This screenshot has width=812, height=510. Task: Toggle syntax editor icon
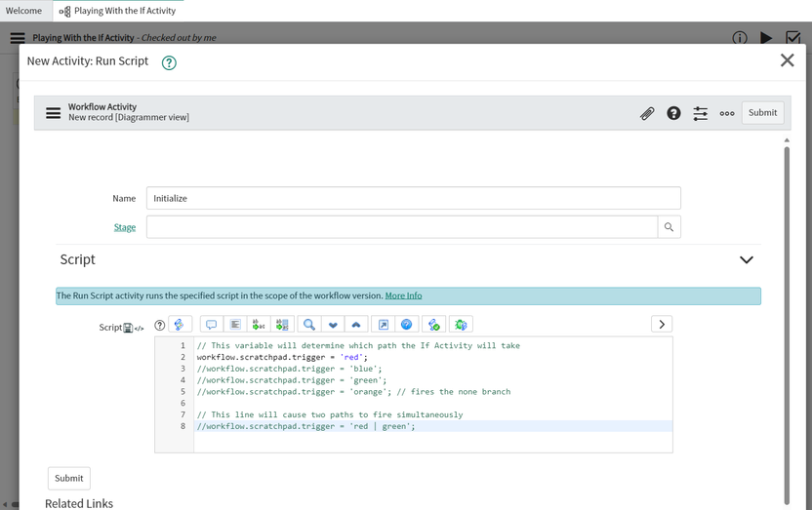[x=180, y=325]
